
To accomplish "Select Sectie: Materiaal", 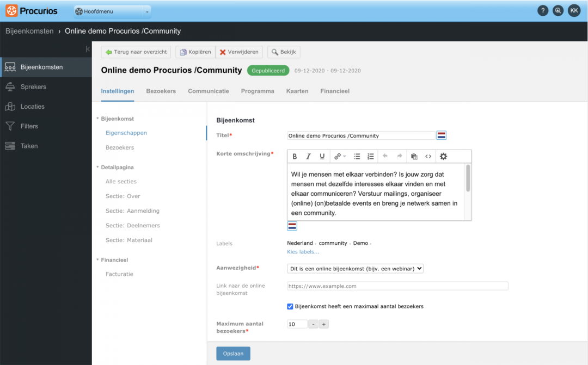I will 129,240.
